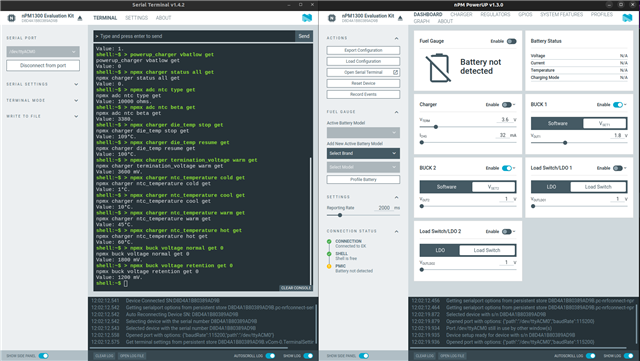The width and height of the screenshot is (640, 361).
Task: Toggle Charger enable switch
Action: tap(507, 105)
